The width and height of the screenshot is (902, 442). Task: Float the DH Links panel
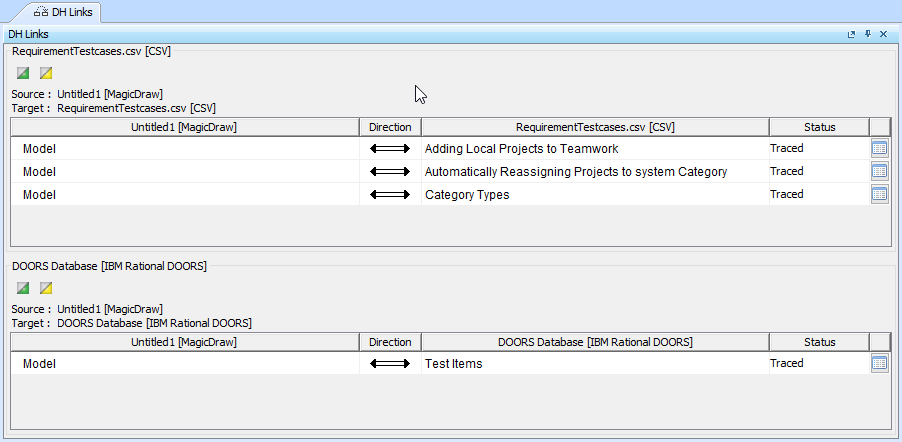pos(852,35)
